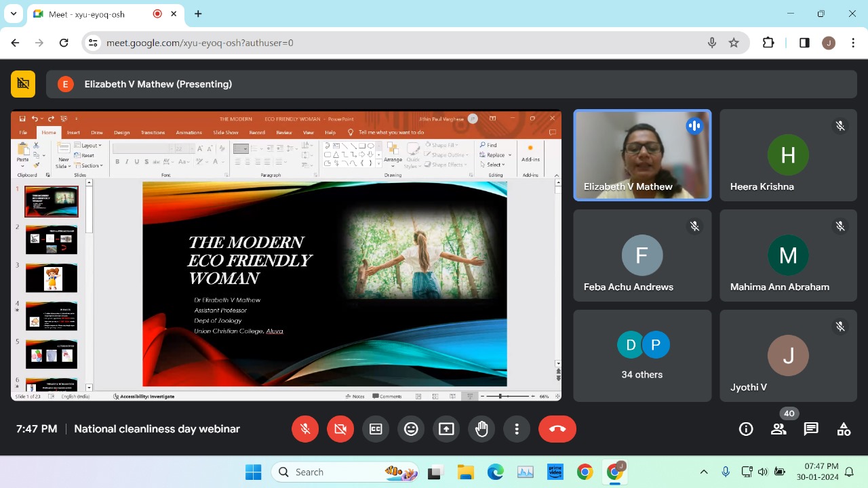The width and height of the screenshot is (868, 488).
Task: Open the Select dropdown in Editing group
Action: (x=492, y=165)
